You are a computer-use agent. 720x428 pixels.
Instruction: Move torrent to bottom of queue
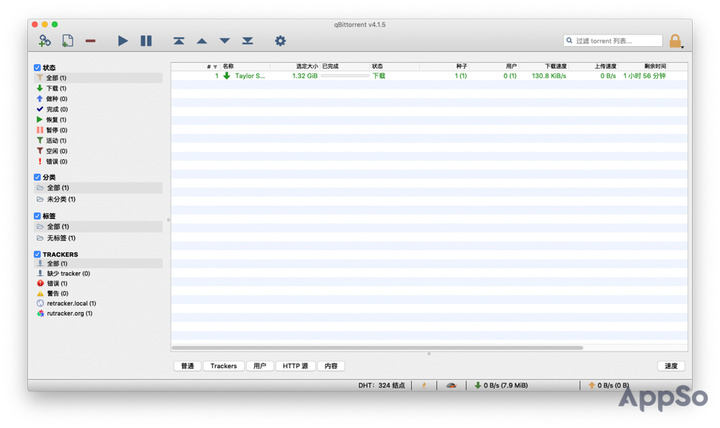tap(247, 41)
